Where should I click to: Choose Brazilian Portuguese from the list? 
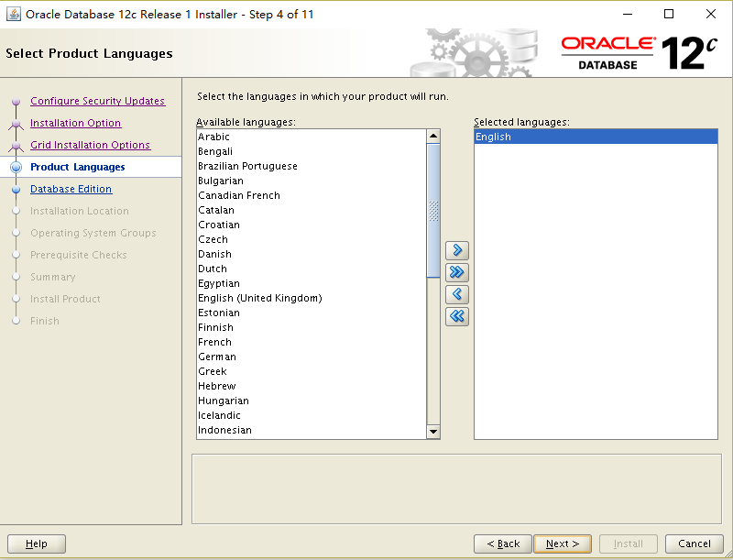click(x=312, y=166)
